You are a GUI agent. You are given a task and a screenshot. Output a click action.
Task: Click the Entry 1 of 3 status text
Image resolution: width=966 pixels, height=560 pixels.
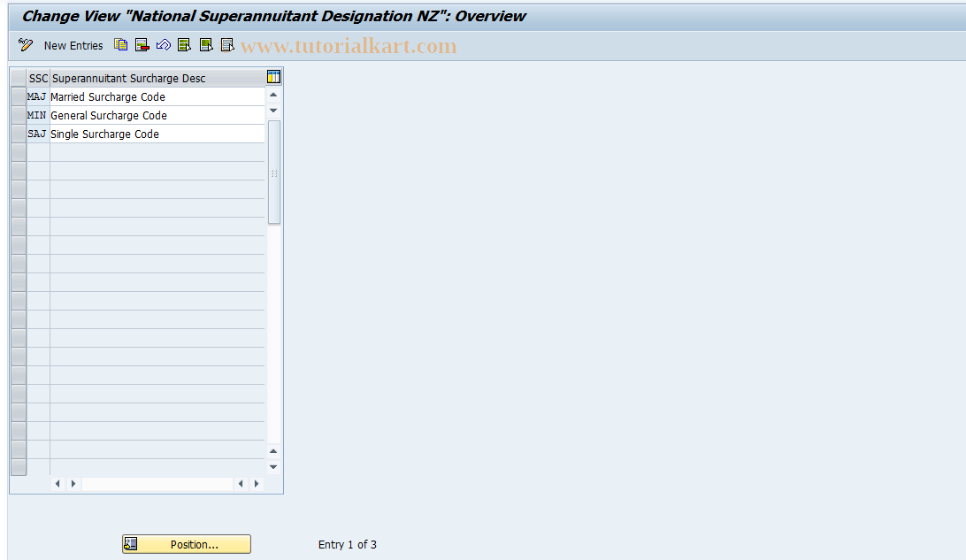point(348,545)
